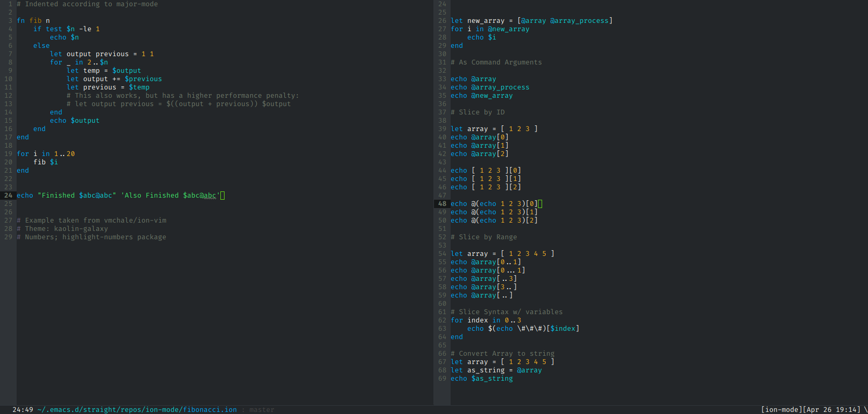This screenshot has height=414, width=868.
Task: Click the 'if test $n -le 1' line
Action: (x=67, y=29)
